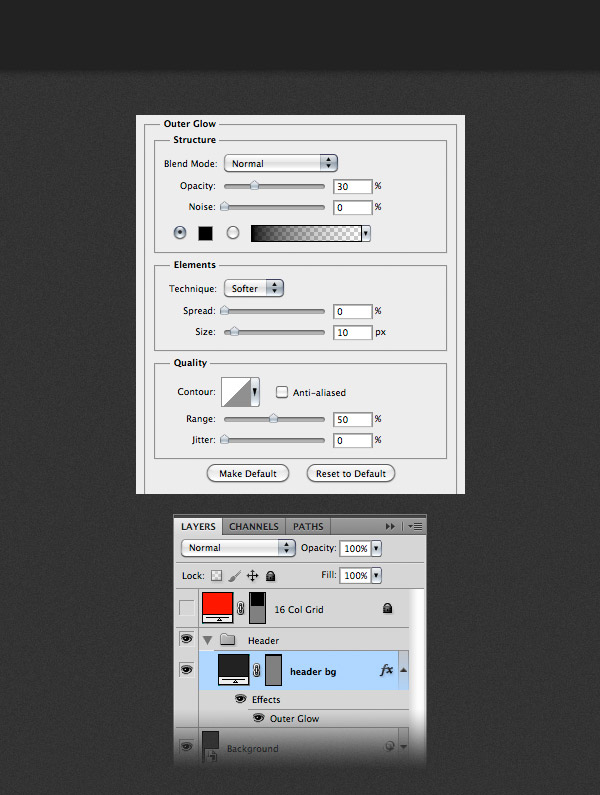Image resolution: width=600 pixels, height=795 pixels.
Task: Click the link icon on 16 Col Grid layer
Action: point(240,608)
